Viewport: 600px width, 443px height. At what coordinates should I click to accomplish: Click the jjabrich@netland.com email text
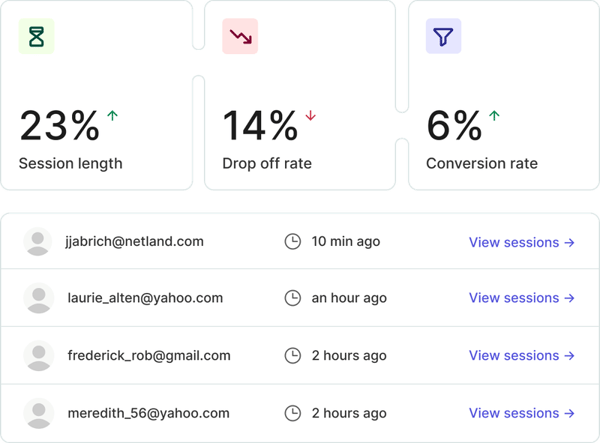click(134, 242)
